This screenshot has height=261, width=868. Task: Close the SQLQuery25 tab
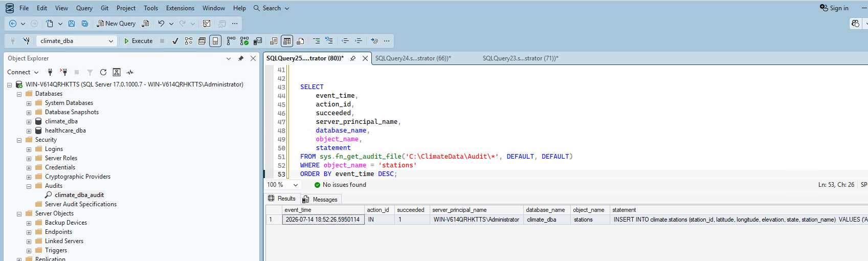tap(365, 58)
